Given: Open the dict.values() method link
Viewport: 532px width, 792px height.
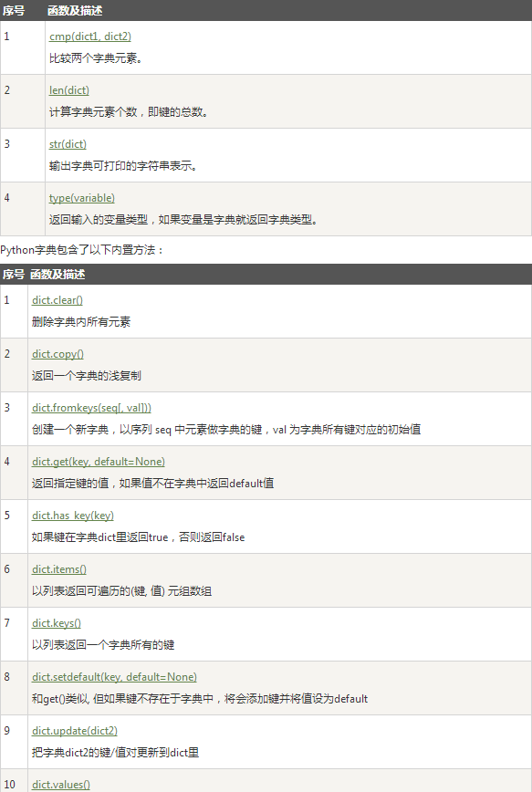Looking at the screenshot, I should pyautogui.click(x=61, y=785).
